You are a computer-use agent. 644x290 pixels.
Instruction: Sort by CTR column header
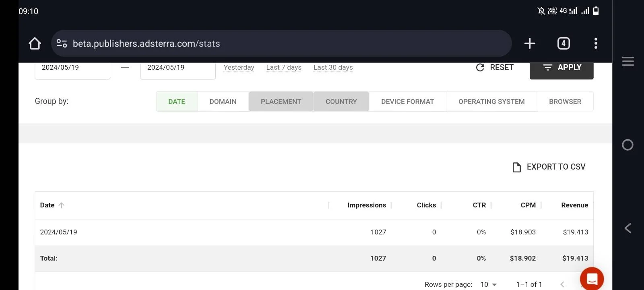(479, 205)
